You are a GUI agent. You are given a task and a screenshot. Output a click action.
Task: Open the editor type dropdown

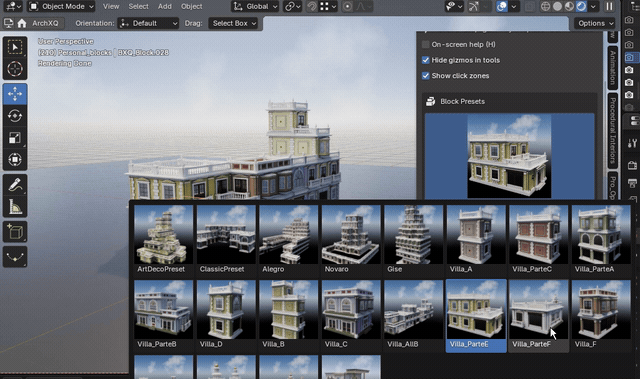(13, 7)
